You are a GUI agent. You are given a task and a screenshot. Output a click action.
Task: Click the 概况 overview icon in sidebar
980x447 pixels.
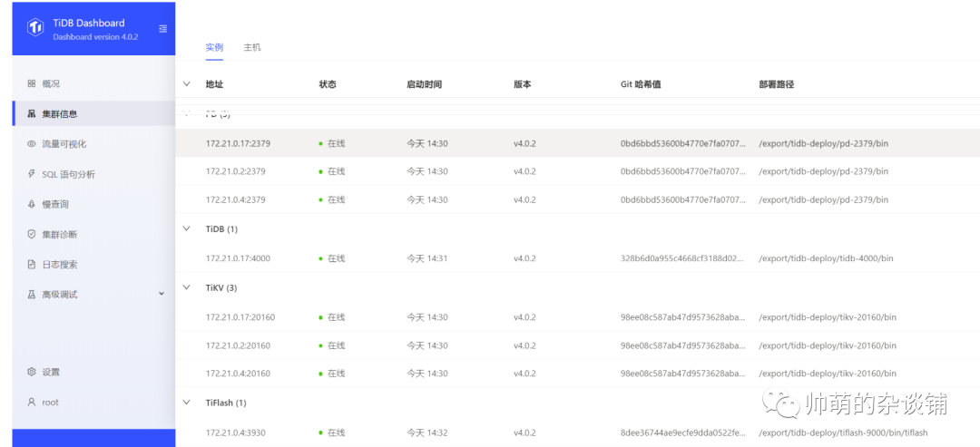pos(32,83)
